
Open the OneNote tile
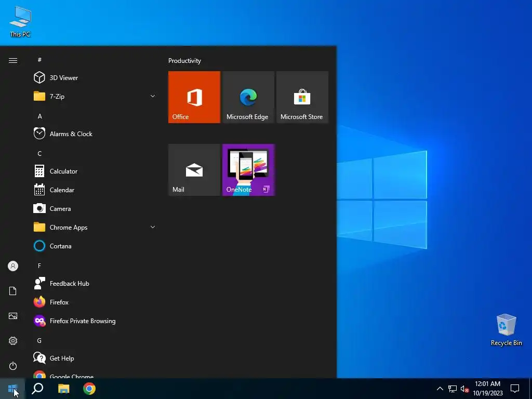(x=248, y=170)
